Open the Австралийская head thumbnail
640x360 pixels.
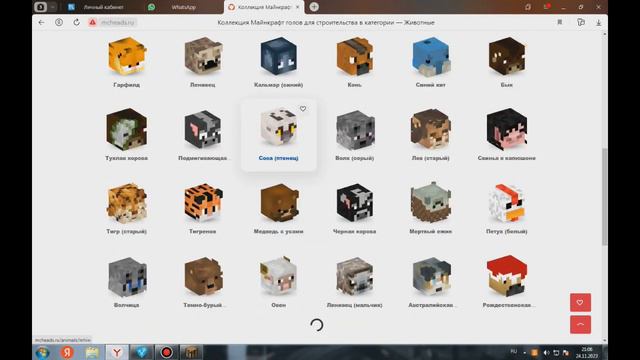coord(431,276)
